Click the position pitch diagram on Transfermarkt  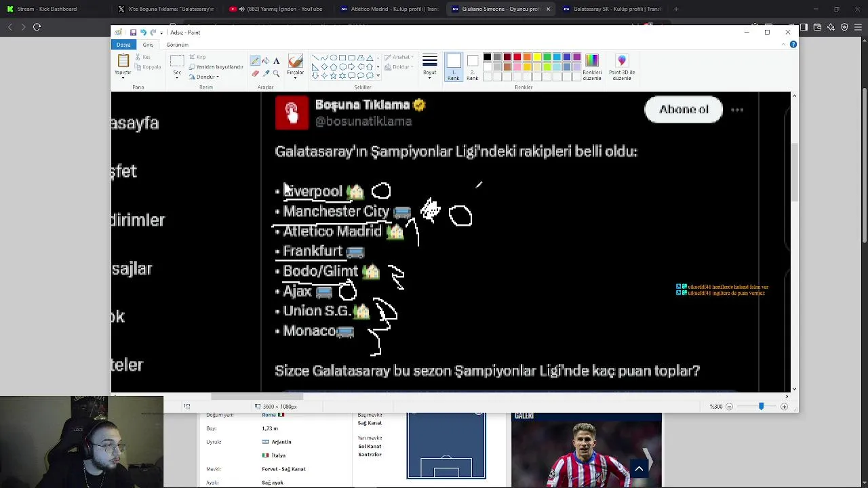[446, 445]
